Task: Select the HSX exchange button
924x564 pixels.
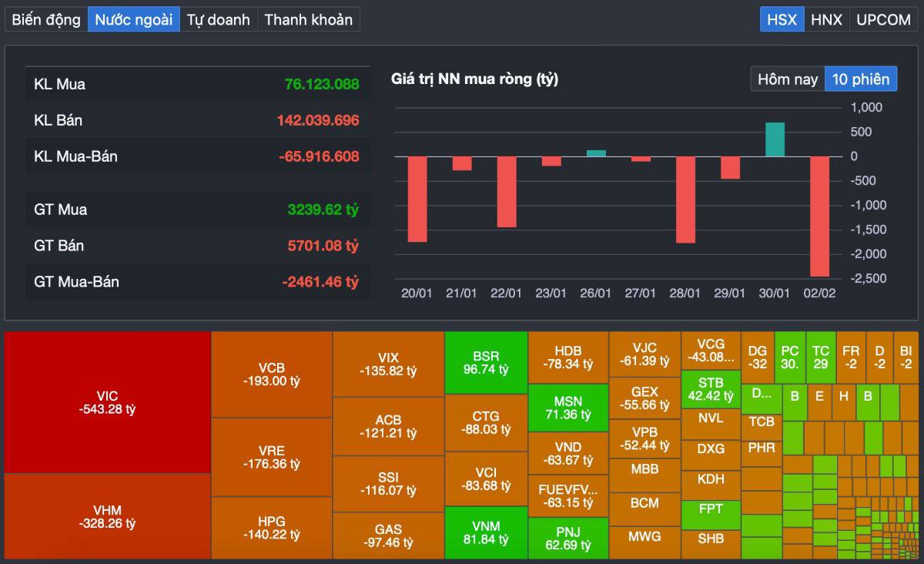Action: pos(782,19)
